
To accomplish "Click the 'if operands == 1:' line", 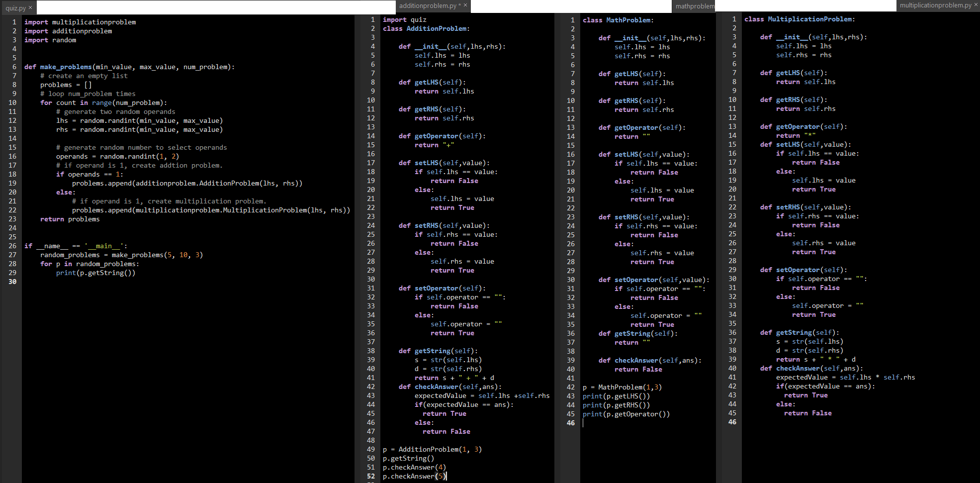I will [x=90, y=174].
